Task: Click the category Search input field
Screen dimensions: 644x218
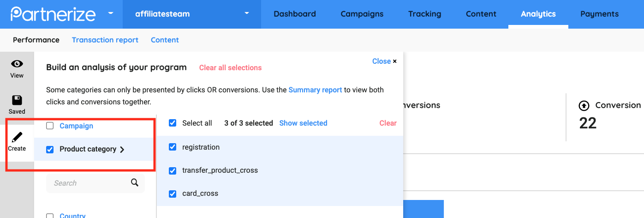Action: click(x=88, y=183)
